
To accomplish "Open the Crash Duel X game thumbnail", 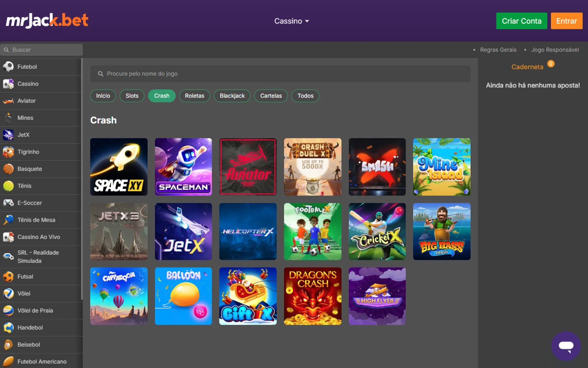I will click(313, 167).
